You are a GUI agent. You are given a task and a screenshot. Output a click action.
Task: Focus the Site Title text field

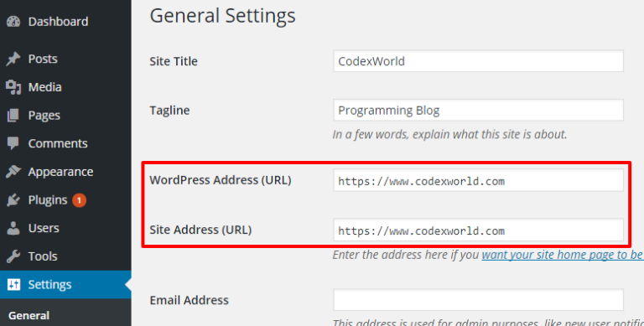[478, 61]
